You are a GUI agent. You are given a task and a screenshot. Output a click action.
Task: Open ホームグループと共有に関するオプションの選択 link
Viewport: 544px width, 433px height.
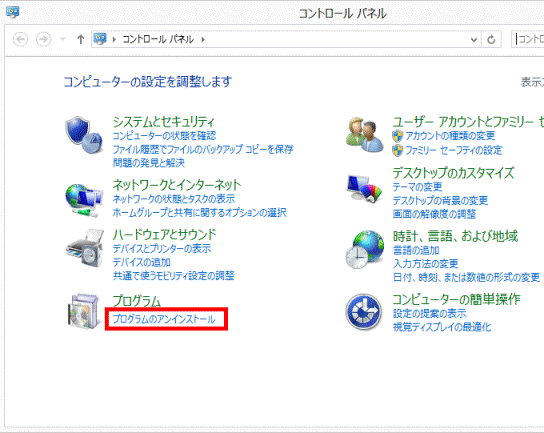(199, 212)
